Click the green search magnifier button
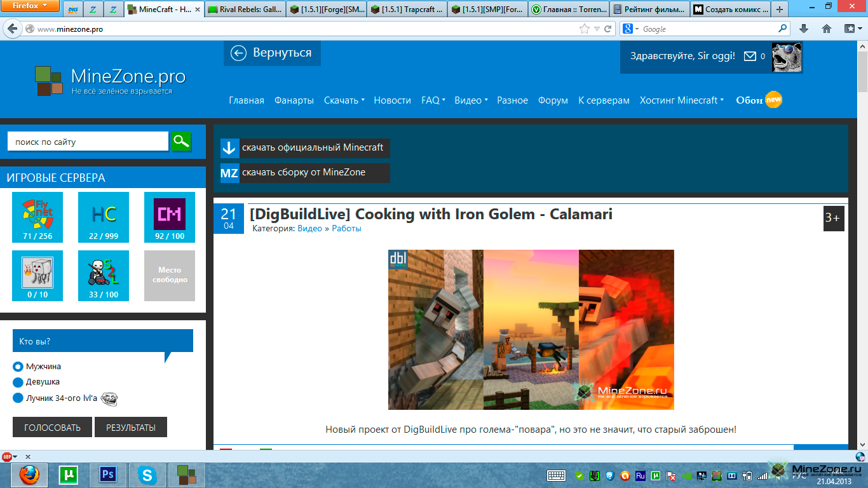Viewport: 868px width, 488px height. (x=181, y=141)
